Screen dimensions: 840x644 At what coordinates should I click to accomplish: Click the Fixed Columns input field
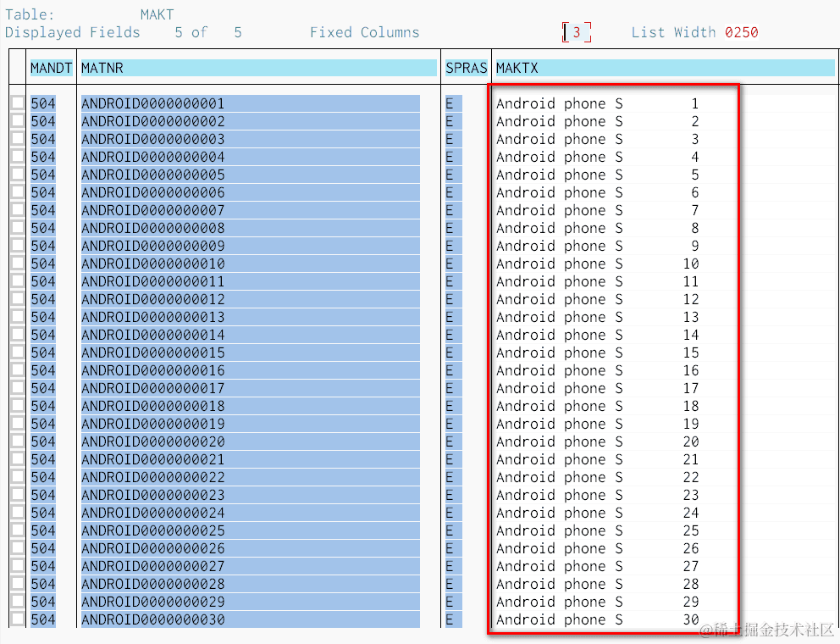[x=577, y=32]
